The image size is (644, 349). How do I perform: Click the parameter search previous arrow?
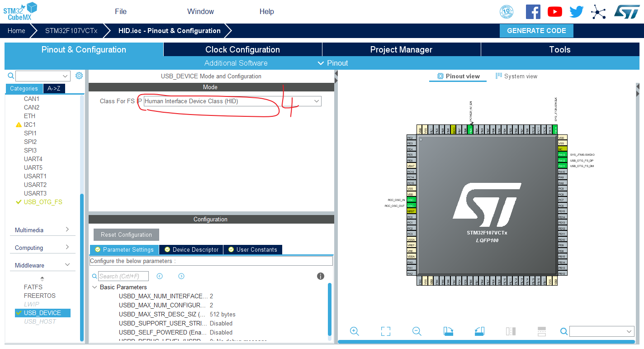[x=160, y=276]
